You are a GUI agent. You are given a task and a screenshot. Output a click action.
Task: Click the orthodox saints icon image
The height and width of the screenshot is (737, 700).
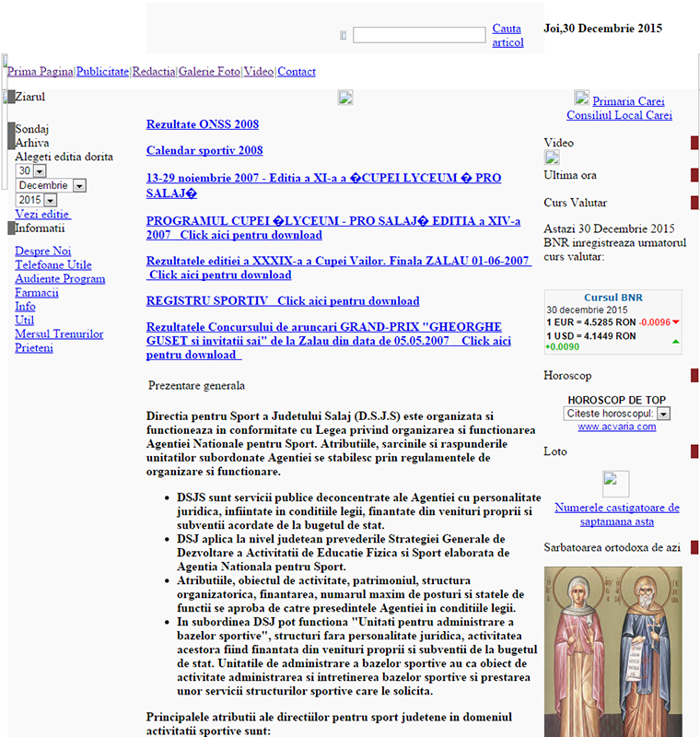coord(612,649)
